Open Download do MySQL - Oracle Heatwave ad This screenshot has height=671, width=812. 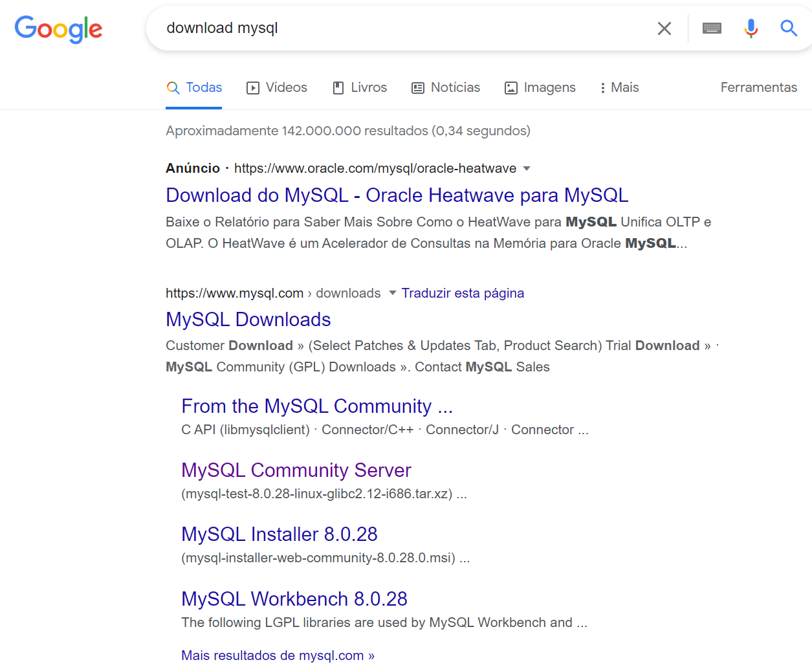click(x=397, y=195)
